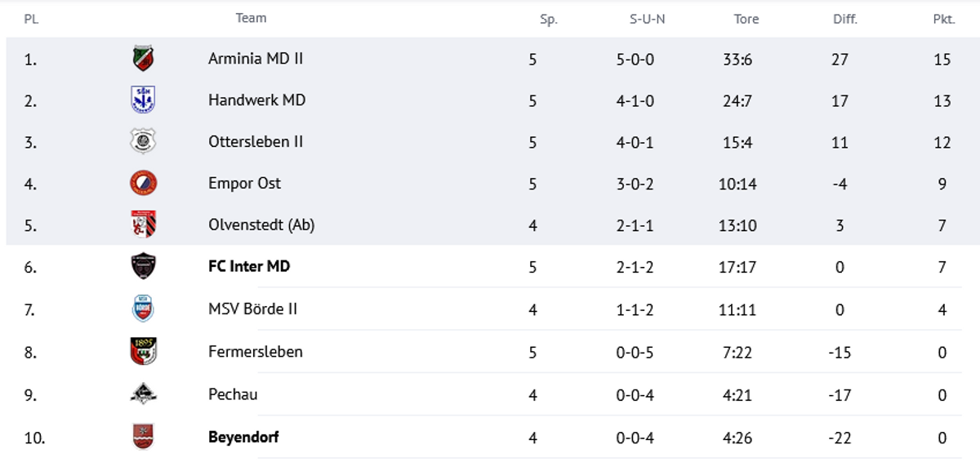Open the FC Inter MD team page
This screenshot has width=980, height=467.
coord(249,266)
